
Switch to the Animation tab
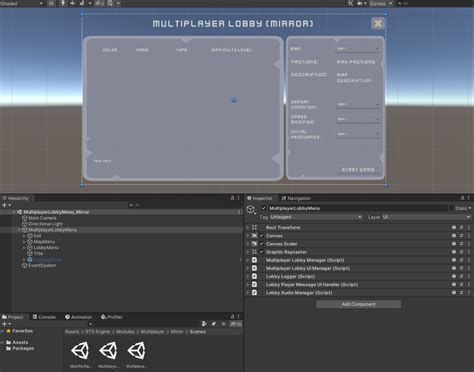point(79,317)
